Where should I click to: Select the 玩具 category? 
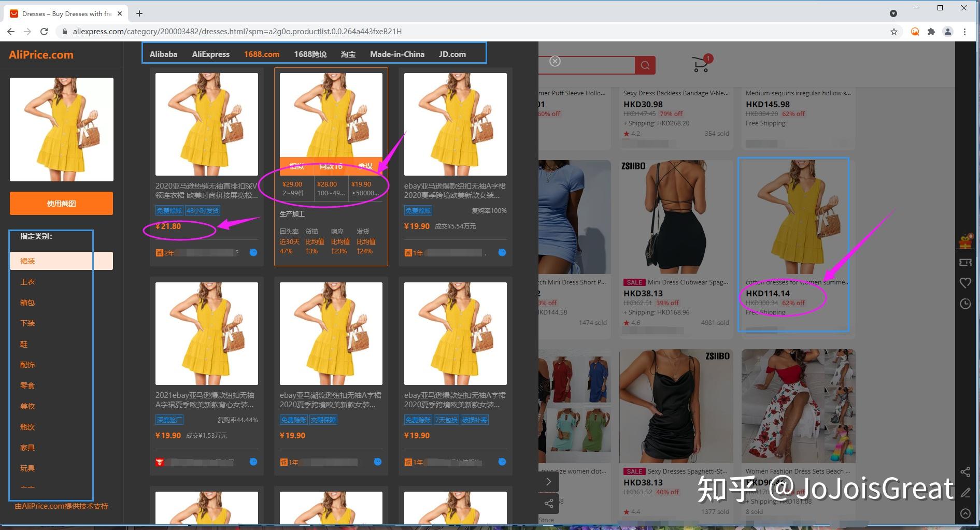coord(27,468)
